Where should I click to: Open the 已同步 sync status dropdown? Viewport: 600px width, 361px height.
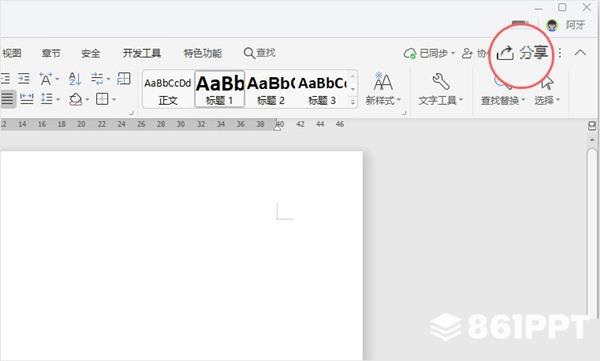(429, 53)
